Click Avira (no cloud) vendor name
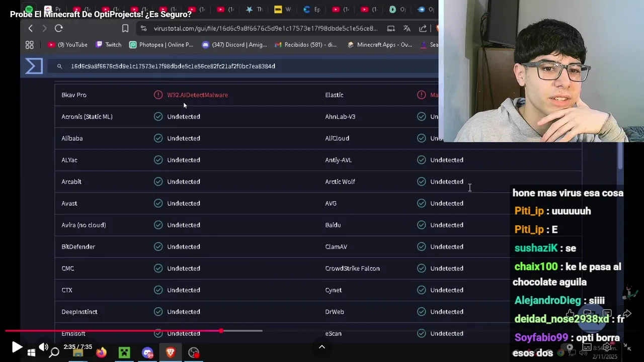The width and height of the screenshot is (644, 362). [x=84, y=225]
